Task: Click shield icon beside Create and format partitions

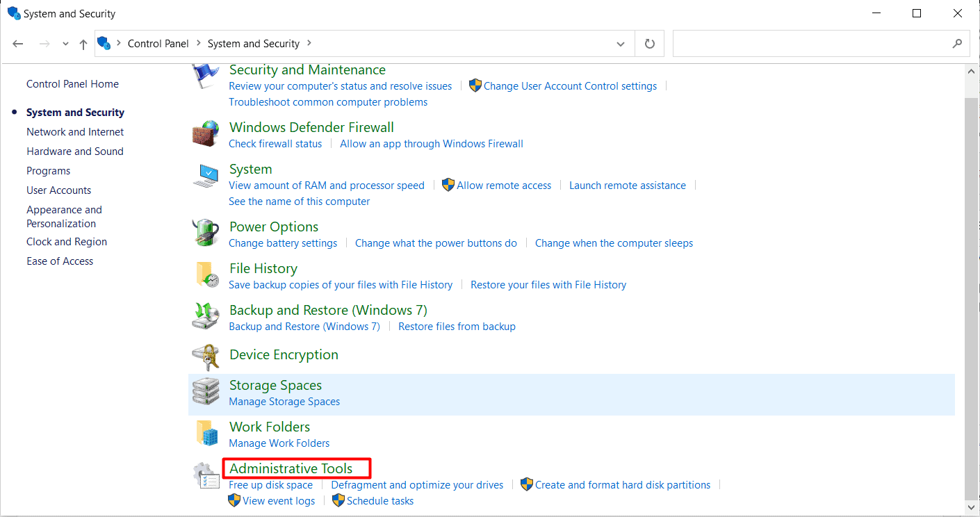Action: 527,484
